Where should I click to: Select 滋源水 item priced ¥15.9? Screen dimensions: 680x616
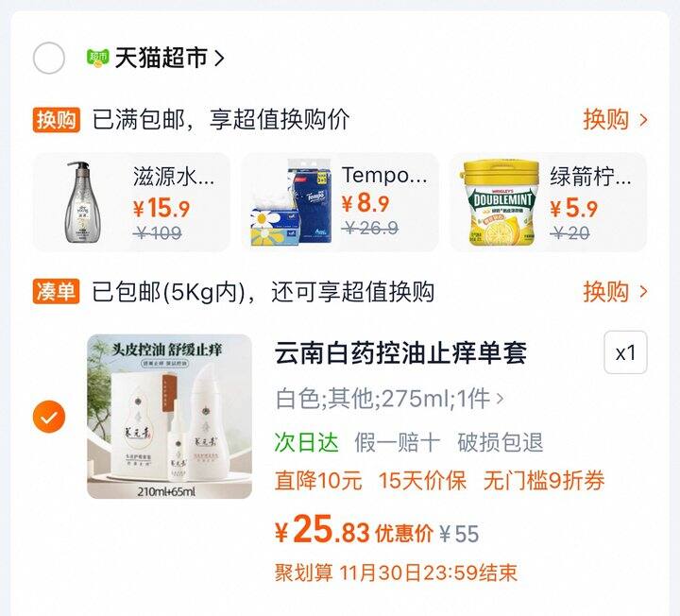click(x=131, y=202)
